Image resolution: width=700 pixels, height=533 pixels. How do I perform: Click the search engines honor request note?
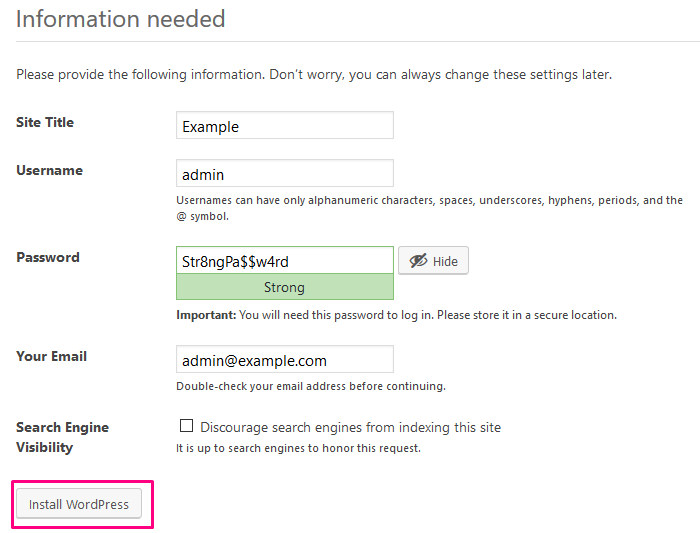point(298,448)
